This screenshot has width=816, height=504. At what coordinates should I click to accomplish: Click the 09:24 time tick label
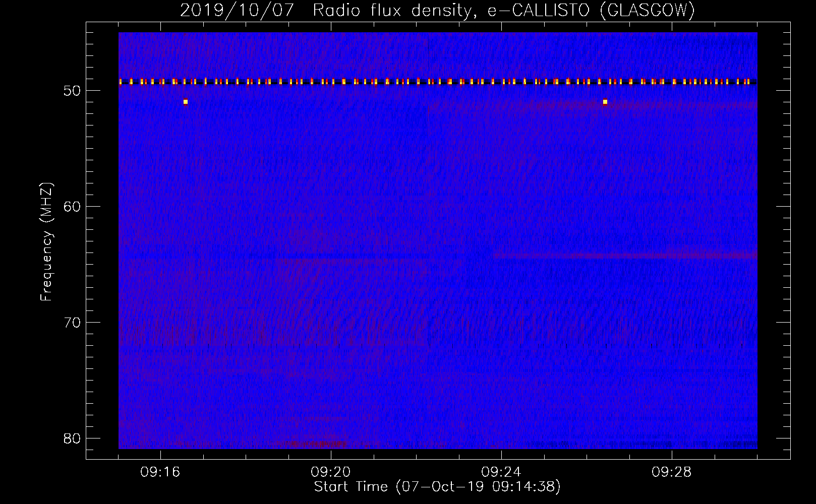501,472
